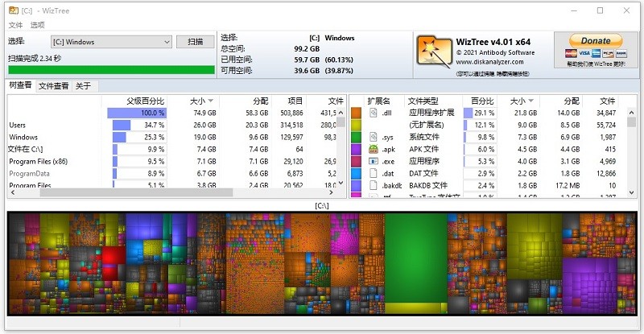Click the DAT 文件 file type text
Screen dimensions: 644x334
coord(423,173)
